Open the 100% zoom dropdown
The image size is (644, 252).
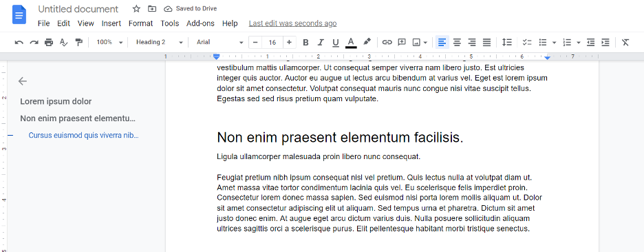point(109,42)
